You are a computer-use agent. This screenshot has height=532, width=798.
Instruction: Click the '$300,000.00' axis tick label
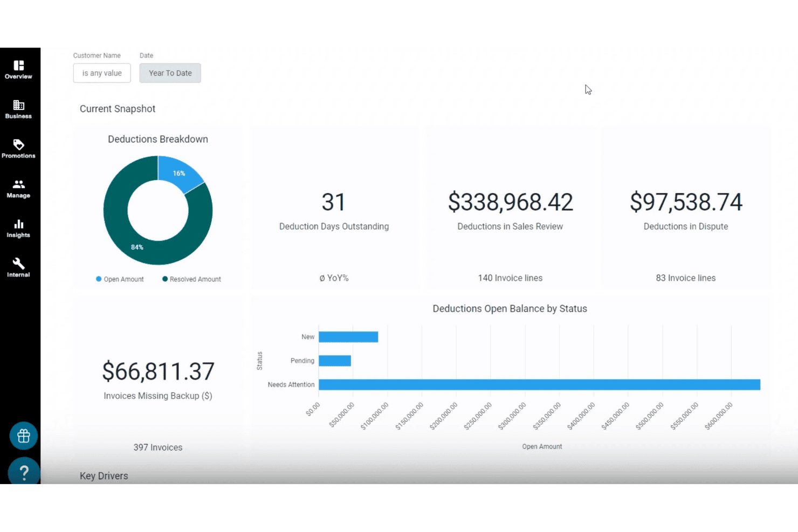[x=512, y=416]
